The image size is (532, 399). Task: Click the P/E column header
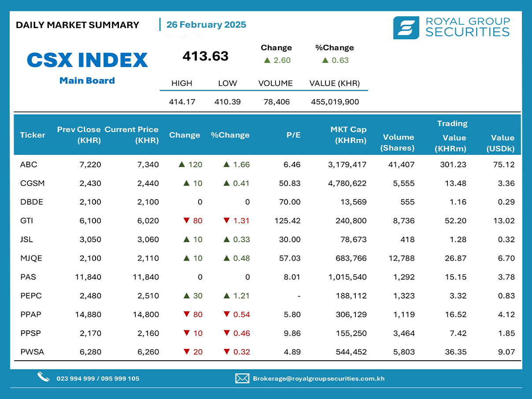293,135
